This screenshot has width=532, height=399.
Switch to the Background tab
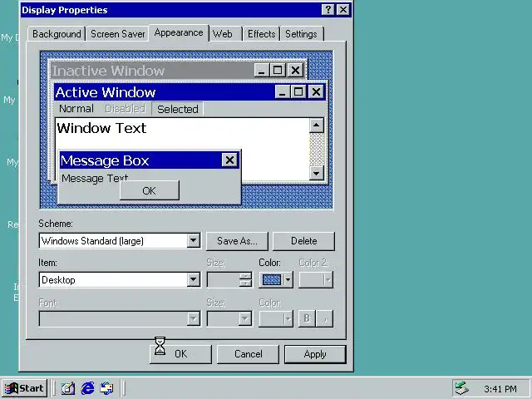click(57, 34)
